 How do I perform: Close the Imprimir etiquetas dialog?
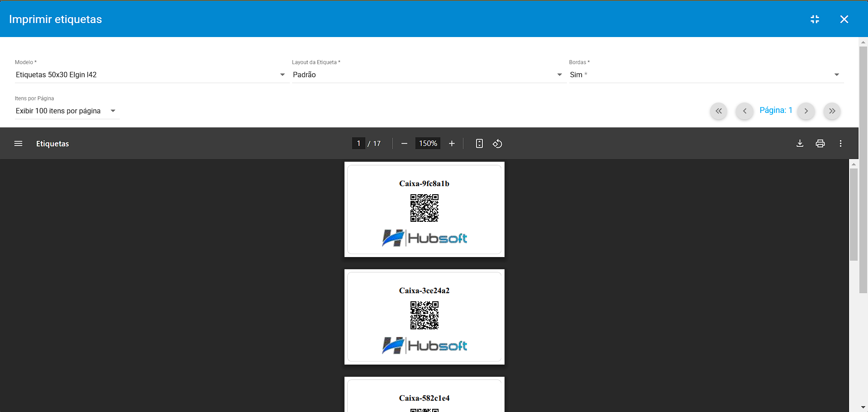(844, 19)
